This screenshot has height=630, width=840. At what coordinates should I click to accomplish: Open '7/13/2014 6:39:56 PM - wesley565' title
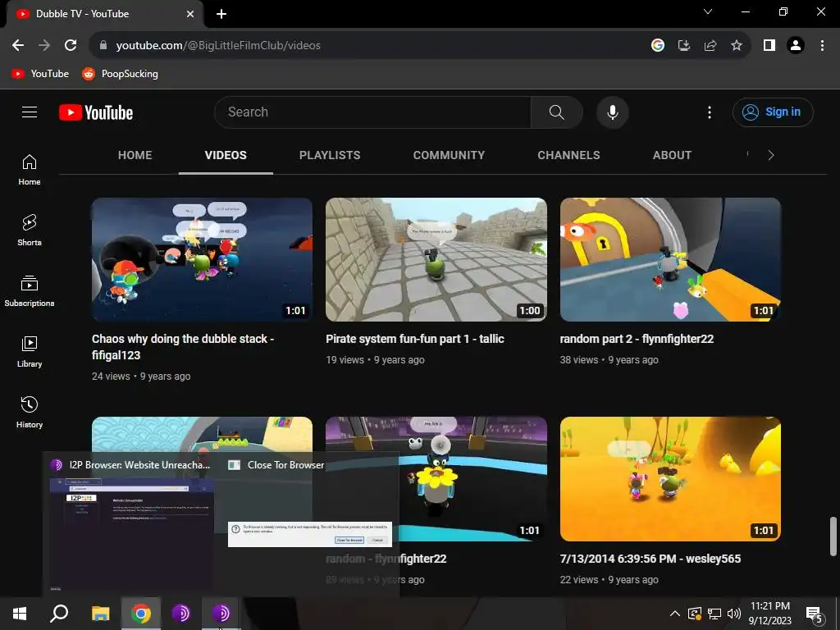(x=651, y=558)
